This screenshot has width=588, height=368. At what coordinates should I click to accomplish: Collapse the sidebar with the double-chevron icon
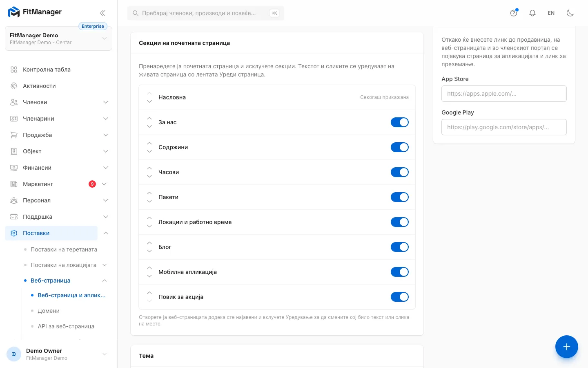click(102, 13)
